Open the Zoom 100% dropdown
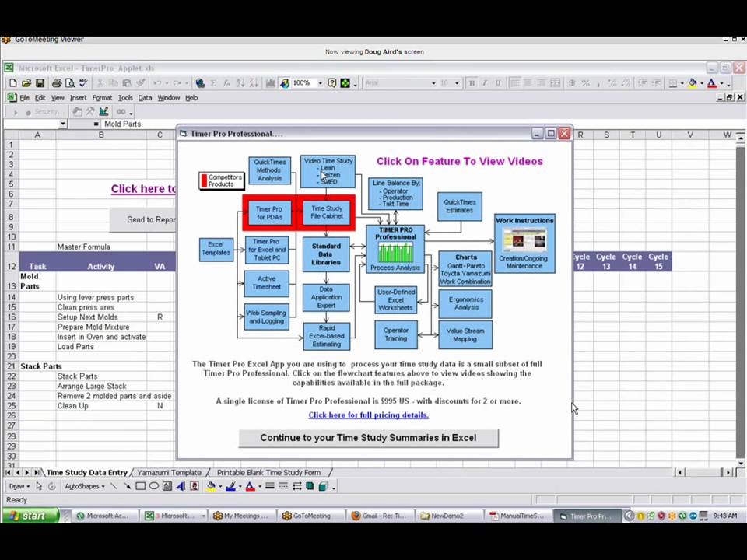The image size is (747, 560). point(320,83)
